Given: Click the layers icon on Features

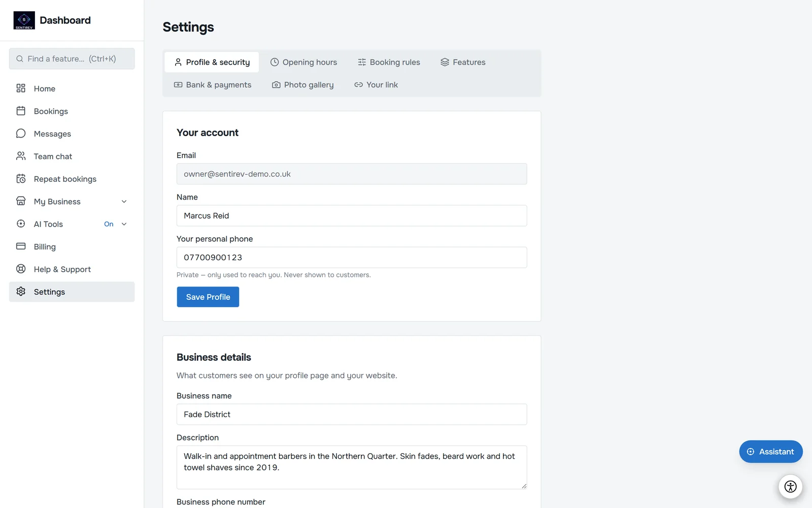Looking at the screenshot, I should (445, 62).
